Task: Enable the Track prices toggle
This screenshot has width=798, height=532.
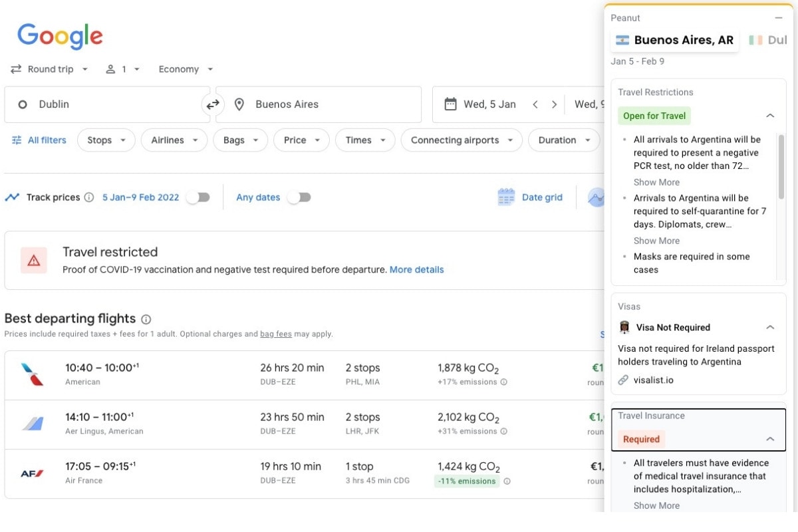Action: coord(198,197)
